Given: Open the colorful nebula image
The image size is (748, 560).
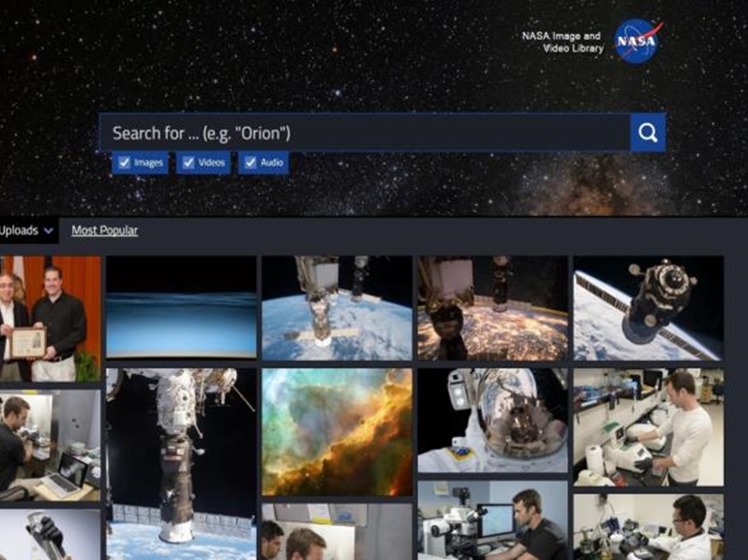Looking at the screenshot, I should pyautogui.click(x=337, y=432).
